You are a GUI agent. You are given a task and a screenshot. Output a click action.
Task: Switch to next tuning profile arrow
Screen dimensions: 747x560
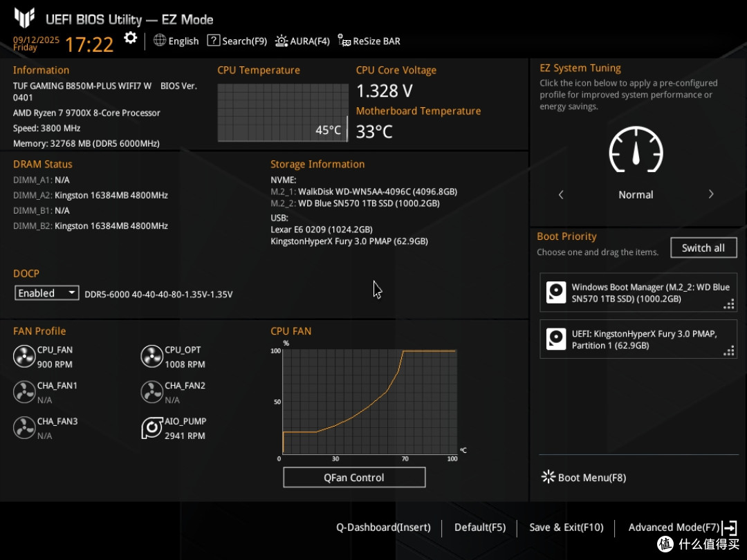[x=711, y=194]
